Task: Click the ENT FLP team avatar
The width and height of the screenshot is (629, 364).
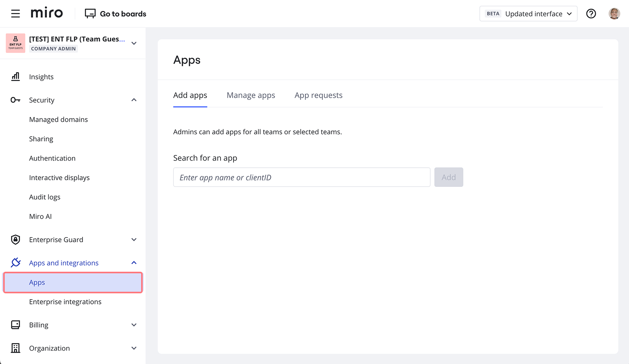Action: tap(15, 43)
